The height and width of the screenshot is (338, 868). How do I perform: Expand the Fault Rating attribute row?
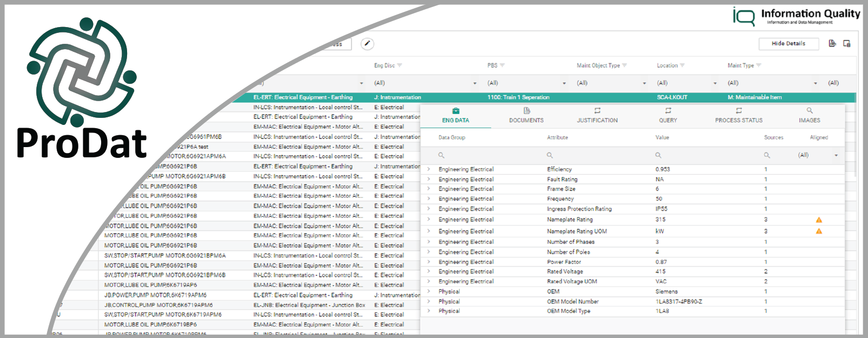pyautogui.click(x=429, y=179)
